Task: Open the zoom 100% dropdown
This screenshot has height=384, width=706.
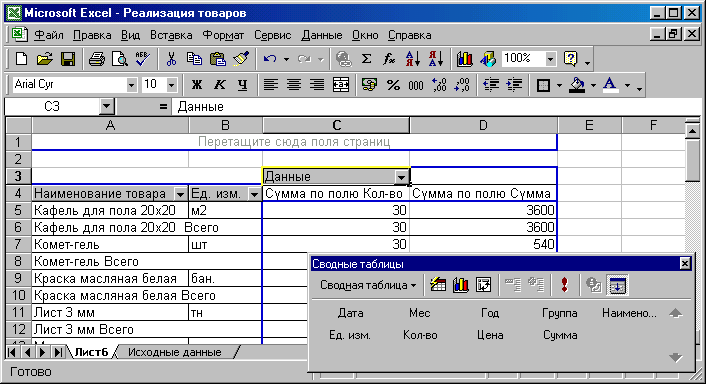Action: 550,59
